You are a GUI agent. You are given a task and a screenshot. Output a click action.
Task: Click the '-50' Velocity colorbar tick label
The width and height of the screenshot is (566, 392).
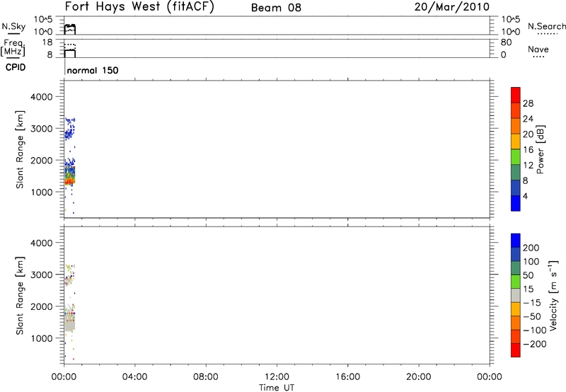[x=532, y=316]
